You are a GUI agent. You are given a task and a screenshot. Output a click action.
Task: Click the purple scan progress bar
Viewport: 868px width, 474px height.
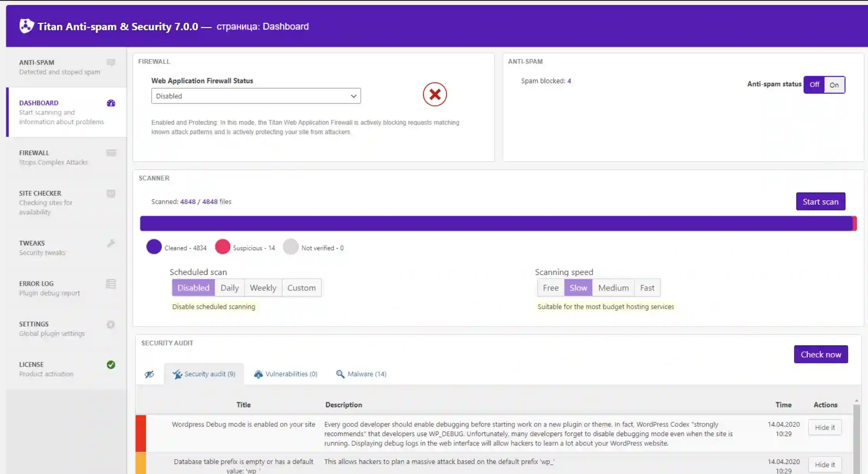496,223
